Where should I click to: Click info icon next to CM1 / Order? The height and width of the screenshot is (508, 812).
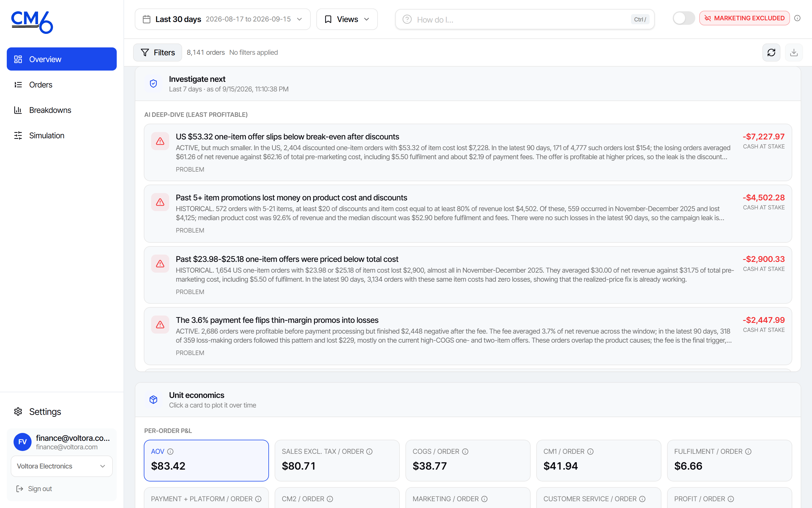click(x=590, y=452)
